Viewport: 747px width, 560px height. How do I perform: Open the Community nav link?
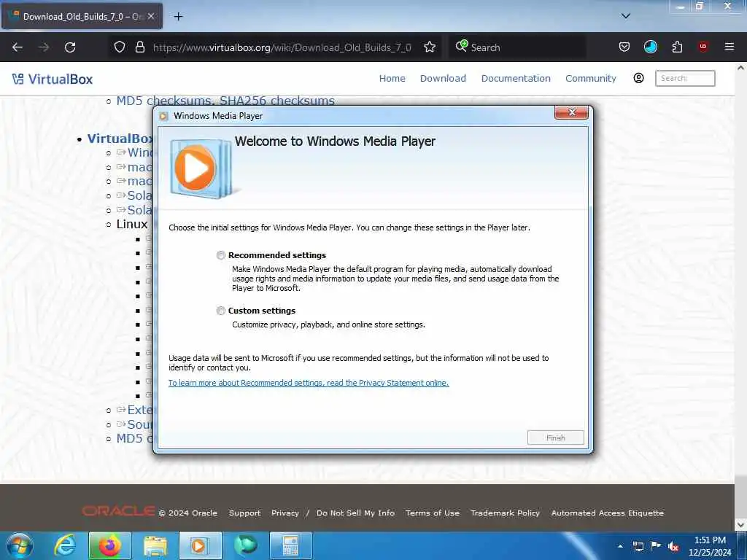[591, 78]
